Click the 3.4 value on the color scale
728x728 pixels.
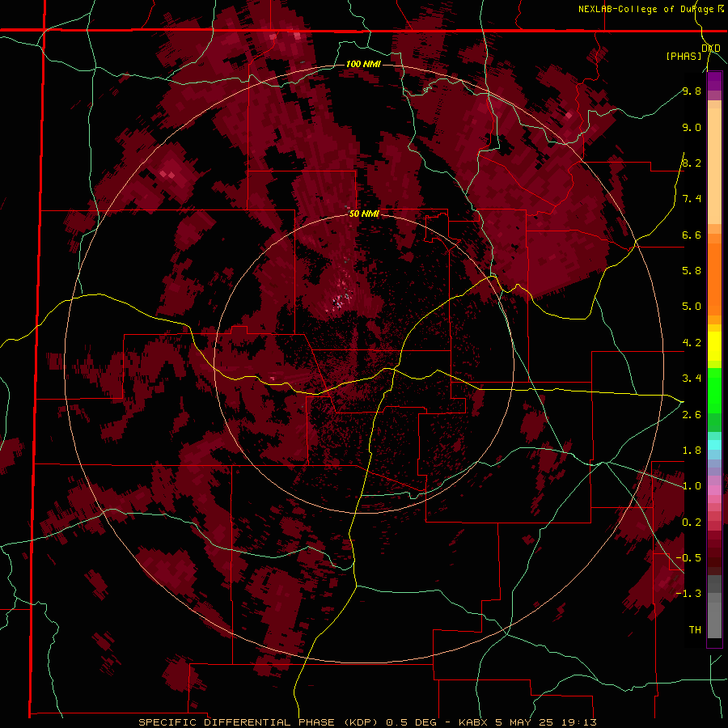(692, 379)
